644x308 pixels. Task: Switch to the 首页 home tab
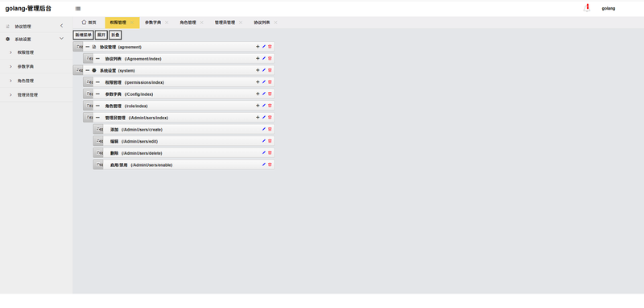pyautogui.click(x=89, y=23)
